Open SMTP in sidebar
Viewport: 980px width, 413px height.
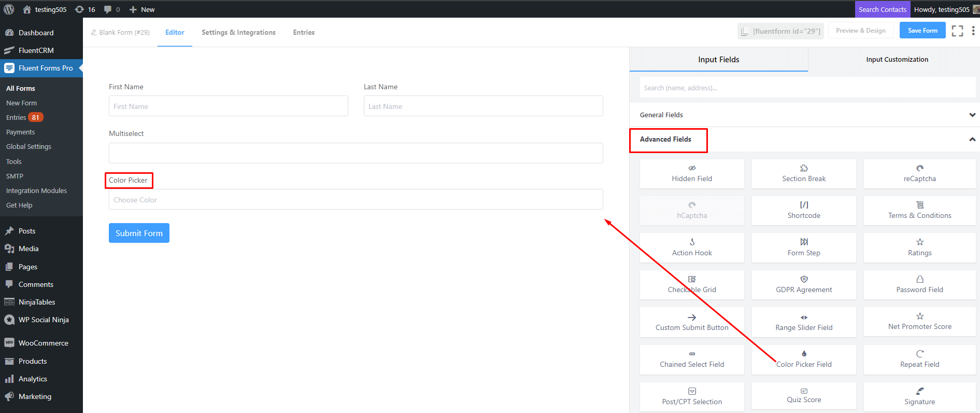(15, 176)
